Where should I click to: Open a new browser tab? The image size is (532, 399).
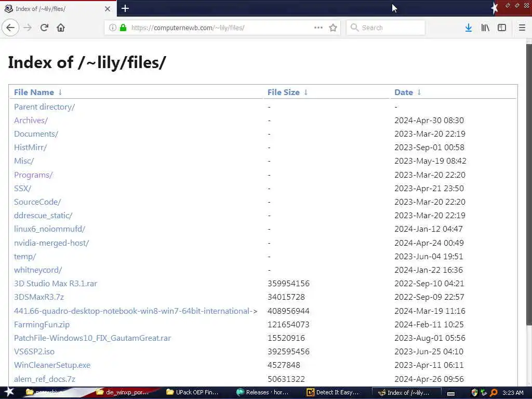[x=125, y=8]
